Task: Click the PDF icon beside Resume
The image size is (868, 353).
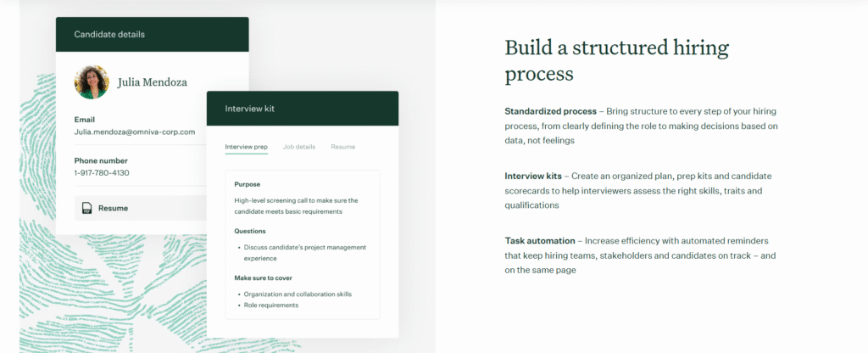Action: 86,209
